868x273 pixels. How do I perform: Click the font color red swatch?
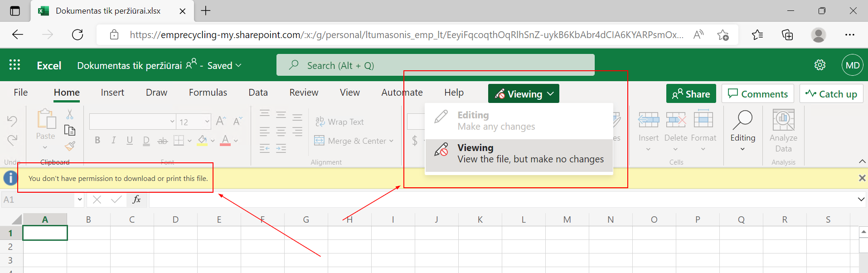(225, 141)
